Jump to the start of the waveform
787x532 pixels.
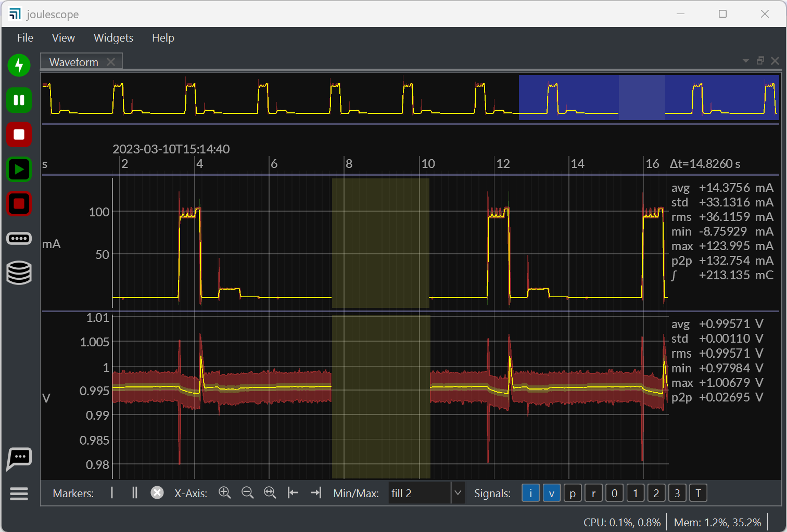pos(293,492)
